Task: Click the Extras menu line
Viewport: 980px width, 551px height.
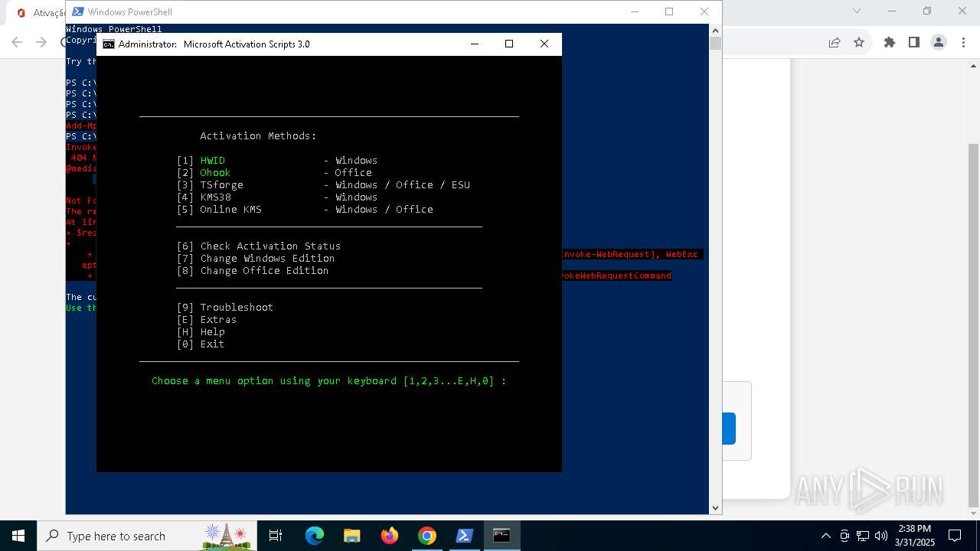Action: [x=207, y=320]
